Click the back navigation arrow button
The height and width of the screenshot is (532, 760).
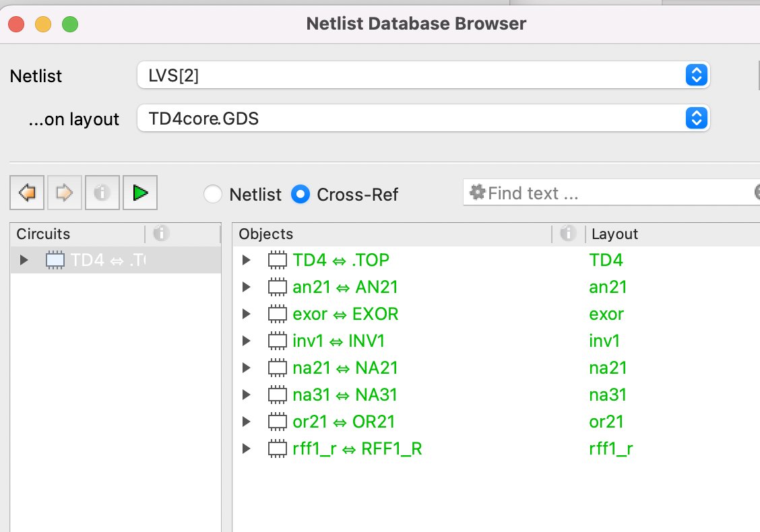tap(27, 193)
